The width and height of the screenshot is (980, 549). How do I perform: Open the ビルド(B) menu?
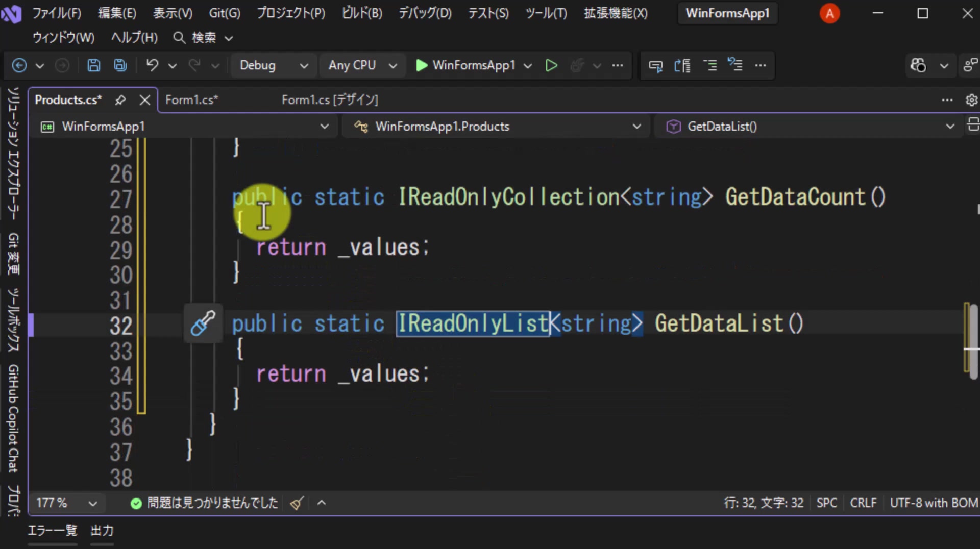point(362,13)
